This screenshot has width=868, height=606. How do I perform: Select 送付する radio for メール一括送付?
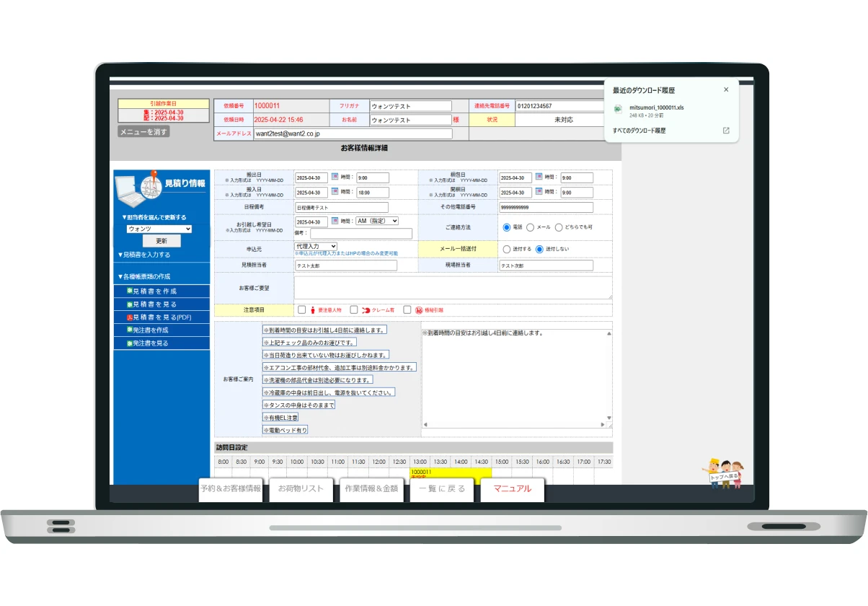[x=506, y=249]
